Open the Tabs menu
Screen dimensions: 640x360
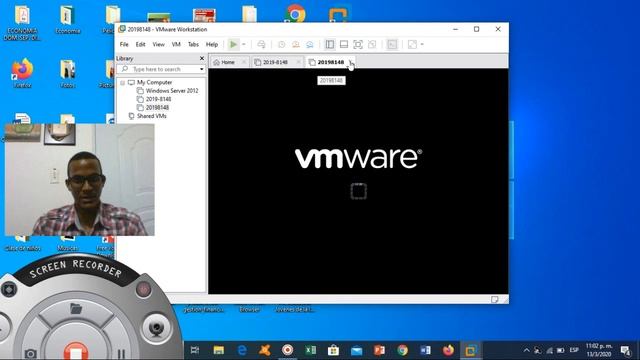pos(193,44)
